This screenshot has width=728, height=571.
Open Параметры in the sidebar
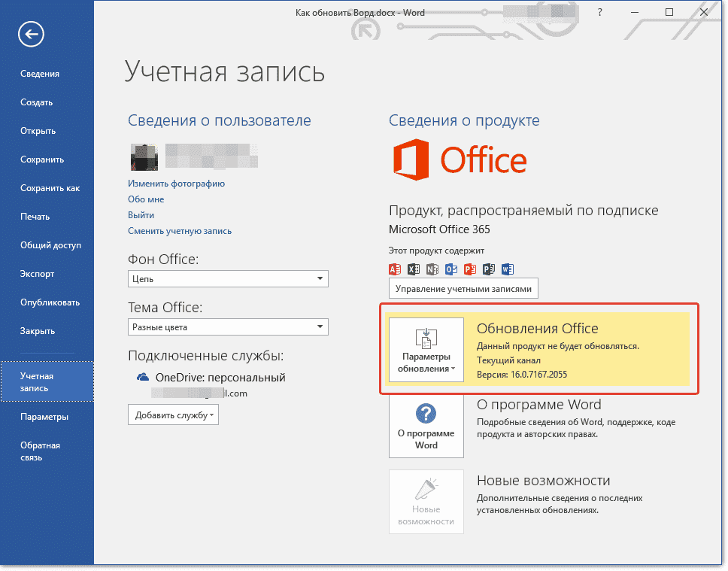[x=44, y=417]
